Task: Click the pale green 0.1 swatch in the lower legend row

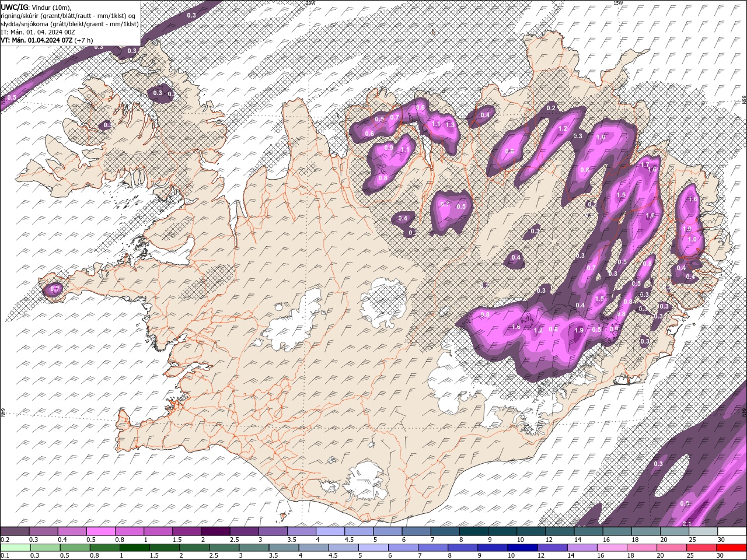Action: tap(15, 548)
